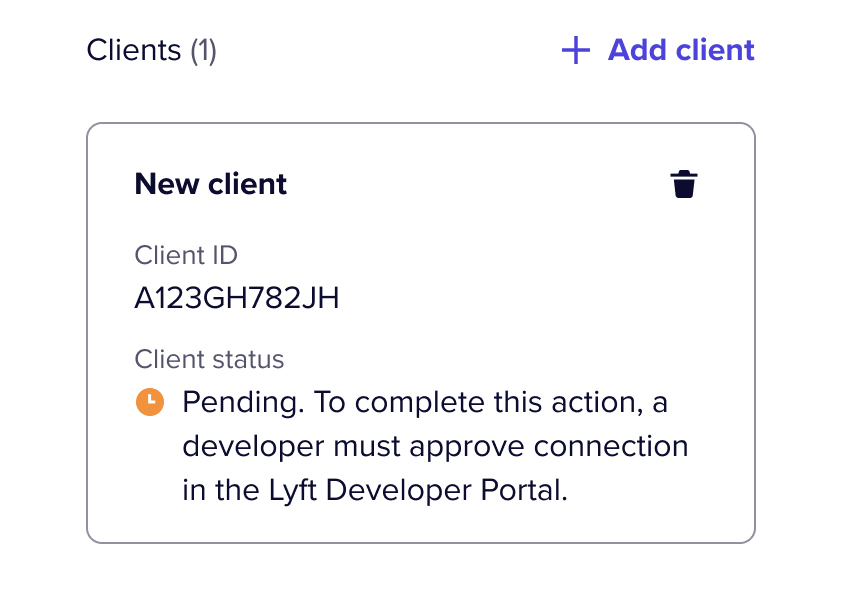Click the 'developer must approve connection' line
Image resolution: width=860 pixels, height=608 pixels.
pos(435,446)
